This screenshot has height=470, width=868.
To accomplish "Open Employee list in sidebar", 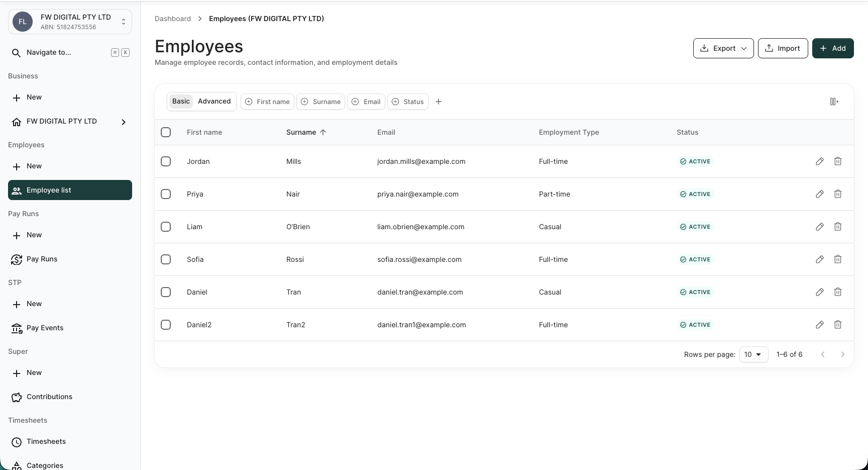I will click(x=70, y=190).
